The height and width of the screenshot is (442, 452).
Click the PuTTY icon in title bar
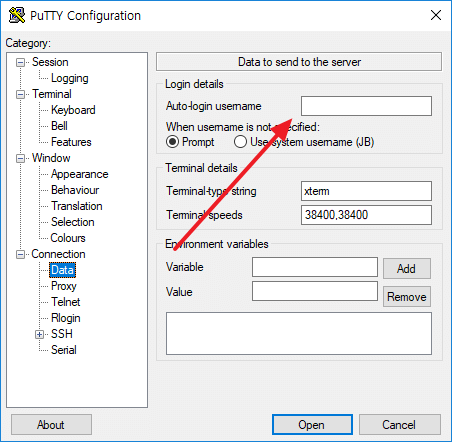coord(17,15)
